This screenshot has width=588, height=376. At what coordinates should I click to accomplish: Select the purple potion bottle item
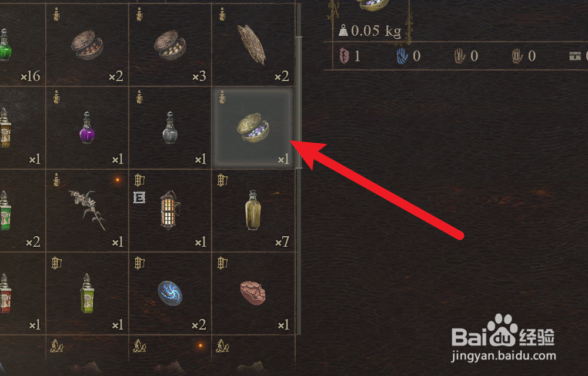87,127
